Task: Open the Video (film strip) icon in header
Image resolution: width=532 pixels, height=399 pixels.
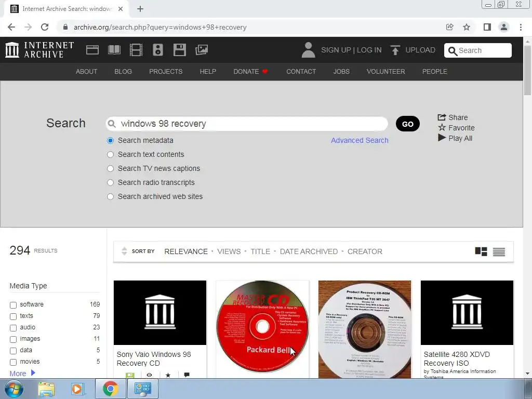Action: (x=136, y=50)
